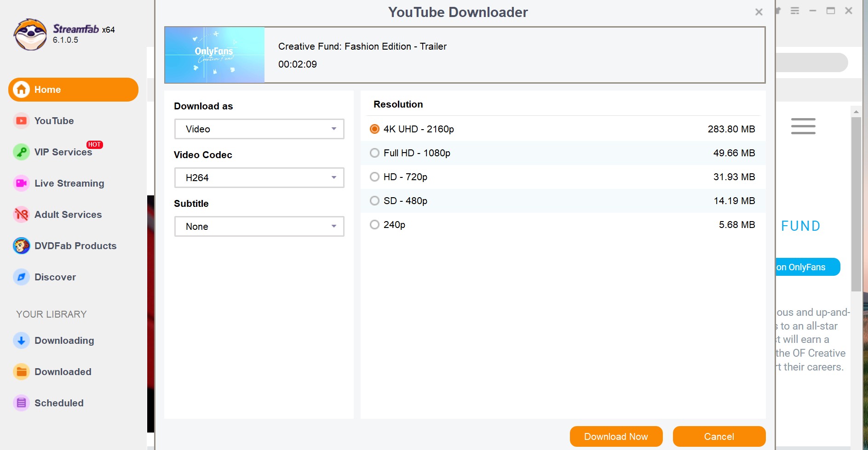Maximize the StreamFab window
Screen dimensions: 868x450
tap(831, 11)
